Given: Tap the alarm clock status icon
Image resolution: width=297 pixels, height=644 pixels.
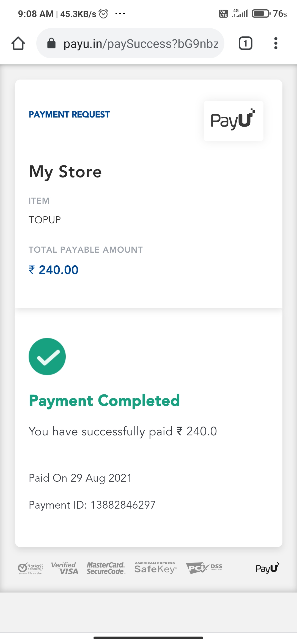Looking at the screenshot, I should point(103,13).
